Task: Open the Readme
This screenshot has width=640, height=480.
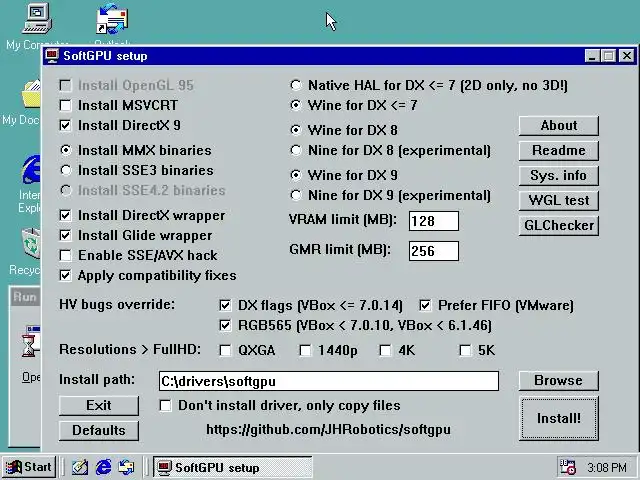Action: pos(559,151)
